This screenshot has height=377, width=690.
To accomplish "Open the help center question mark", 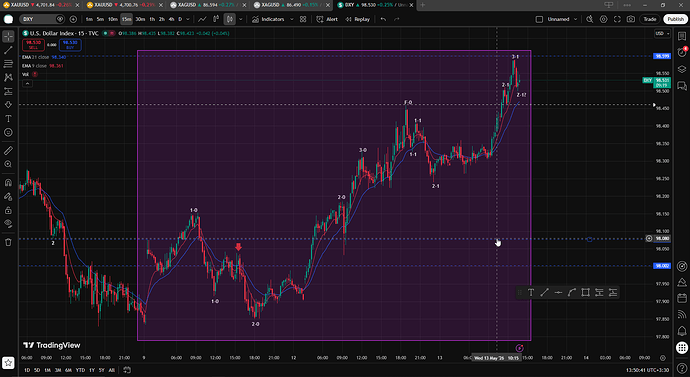I will pos(682,367).
